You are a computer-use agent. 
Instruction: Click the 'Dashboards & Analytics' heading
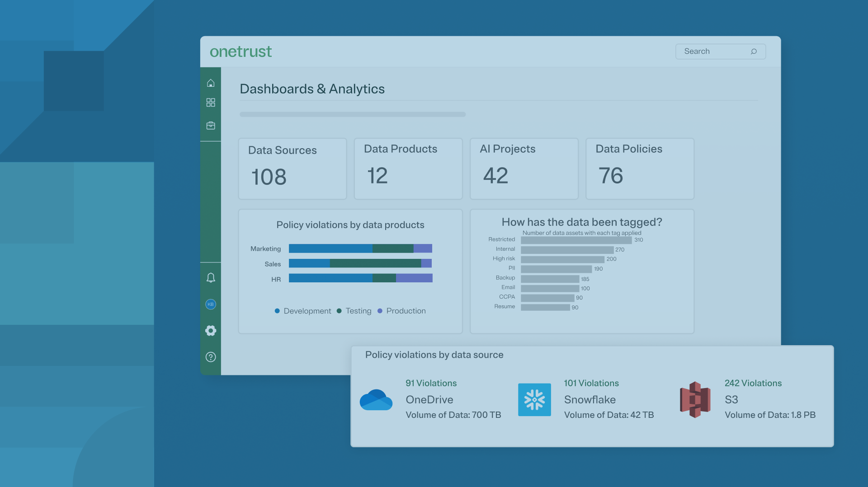[312, 89]
